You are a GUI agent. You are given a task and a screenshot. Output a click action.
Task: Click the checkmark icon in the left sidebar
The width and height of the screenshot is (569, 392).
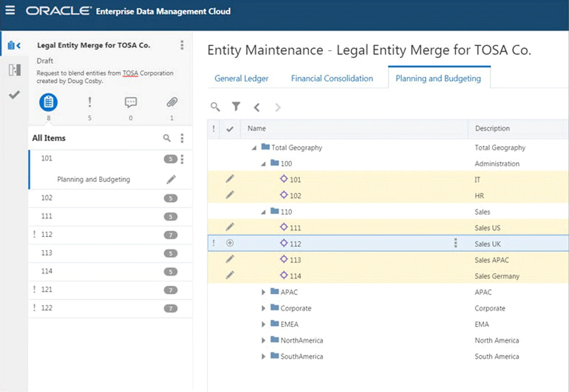(14, 95)
